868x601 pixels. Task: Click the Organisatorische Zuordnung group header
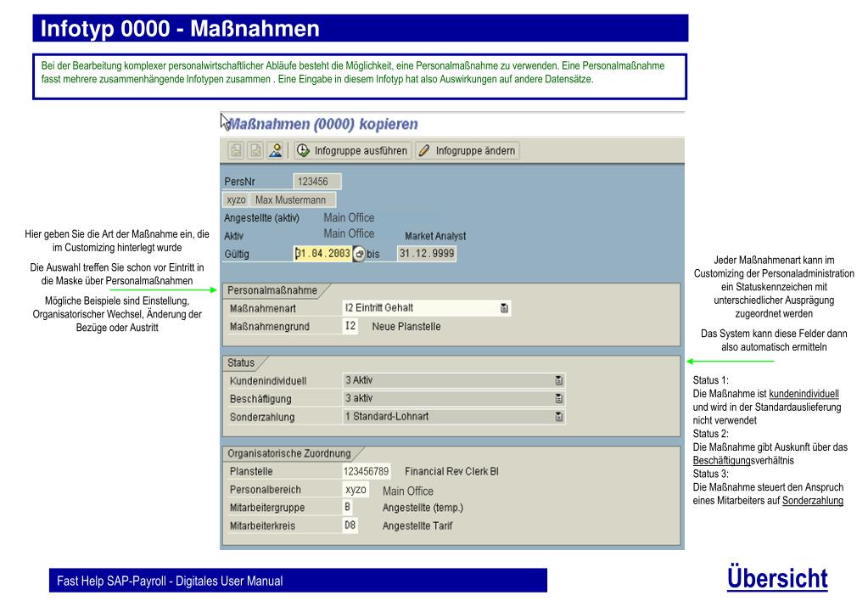292,453
